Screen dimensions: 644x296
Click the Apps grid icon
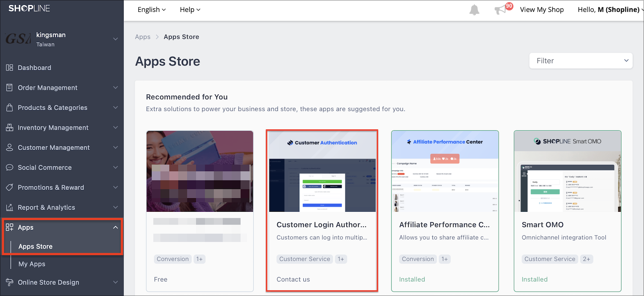[x=9, y=227]
